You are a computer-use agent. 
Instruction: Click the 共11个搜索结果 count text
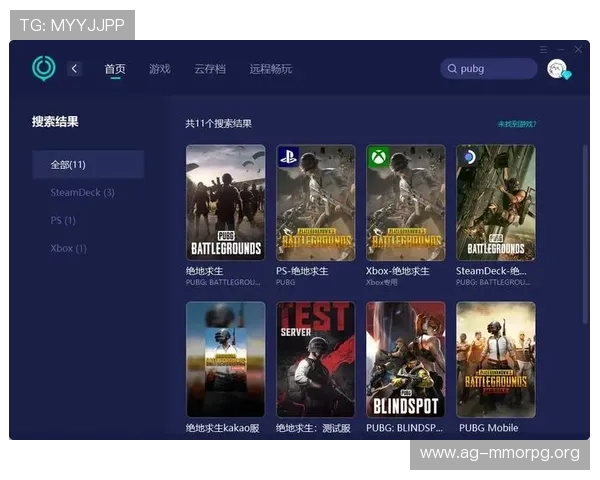pyautogui.click(x=218, y=124)
